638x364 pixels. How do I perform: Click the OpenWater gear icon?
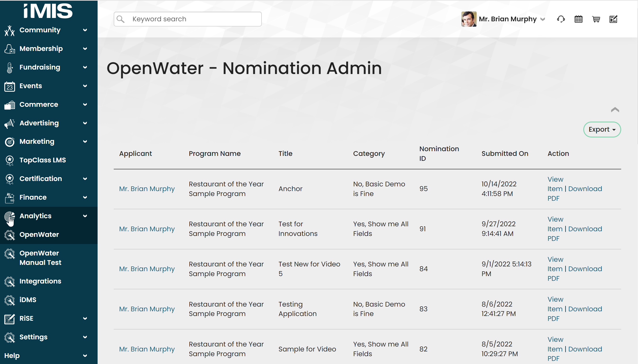[x=9, y=235]
